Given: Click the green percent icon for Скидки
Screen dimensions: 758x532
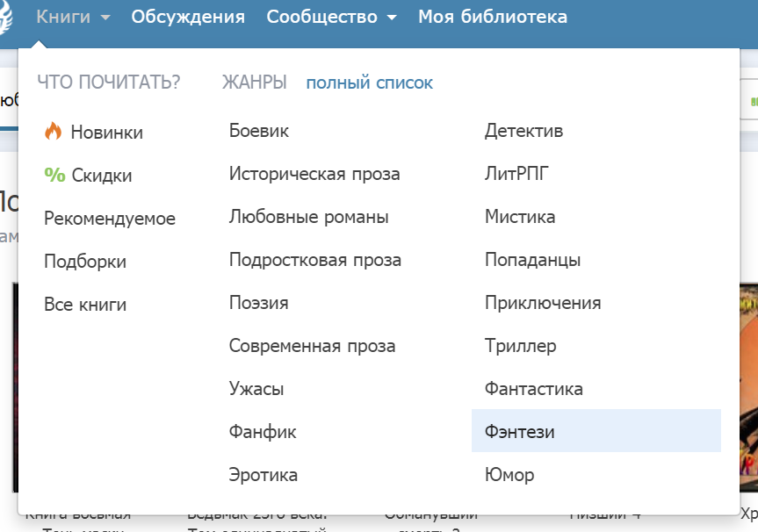Looking at the screenshot, I should click(x=54, y=176).
